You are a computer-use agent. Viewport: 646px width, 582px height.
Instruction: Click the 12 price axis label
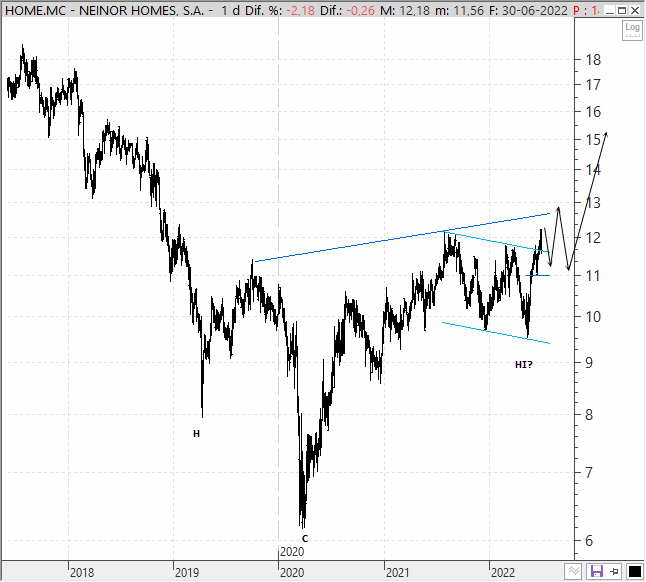coord(593,238)
